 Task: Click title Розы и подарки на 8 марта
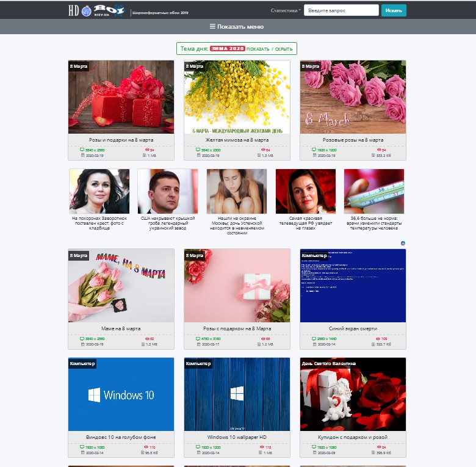point(121,140)
